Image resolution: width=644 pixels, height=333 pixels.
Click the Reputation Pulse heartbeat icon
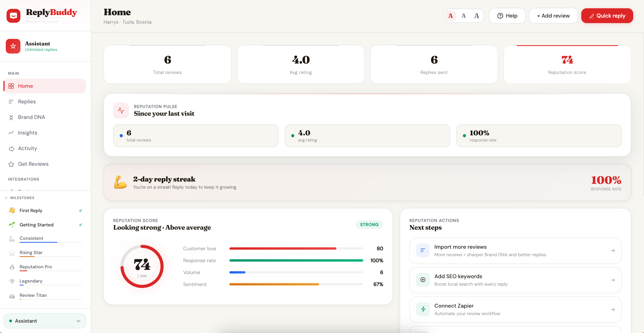[x=121, y=110]
